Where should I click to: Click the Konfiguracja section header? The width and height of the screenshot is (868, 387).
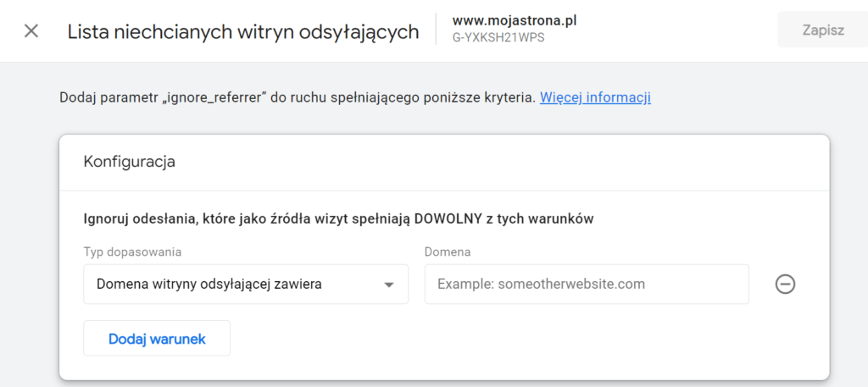pyautogui.click(x=129, y=162)
